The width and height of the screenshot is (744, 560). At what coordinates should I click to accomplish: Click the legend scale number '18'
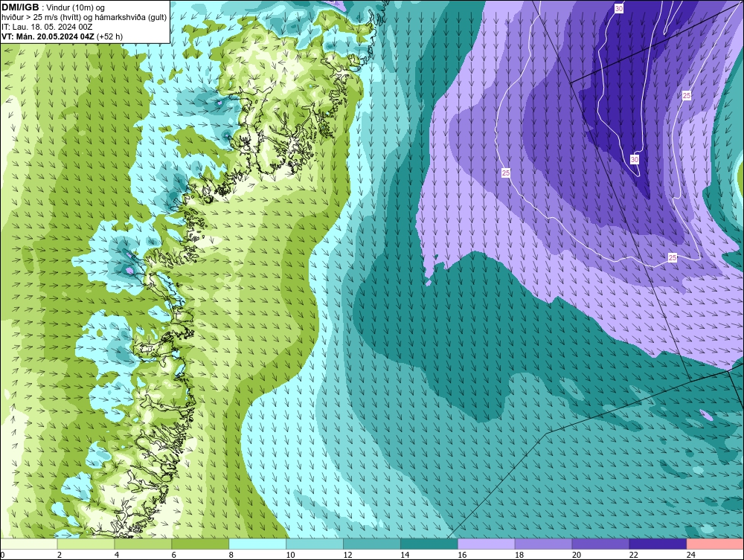(519, 555)
